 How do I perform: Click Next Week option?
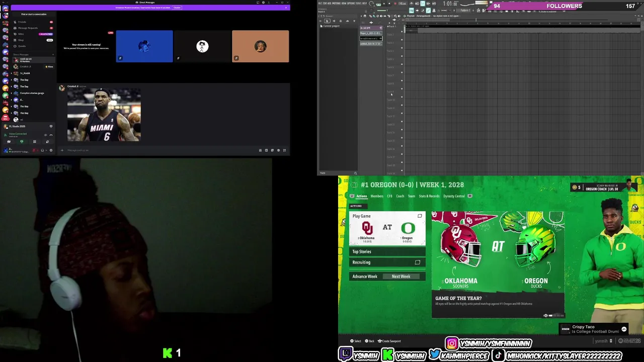click(401, 277)
